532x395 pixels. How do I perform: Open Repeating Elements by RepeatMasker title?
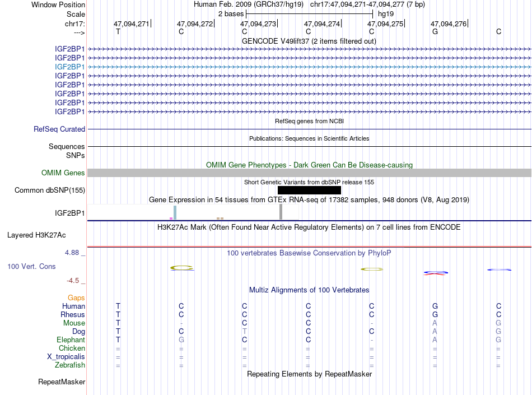[309, 374]
